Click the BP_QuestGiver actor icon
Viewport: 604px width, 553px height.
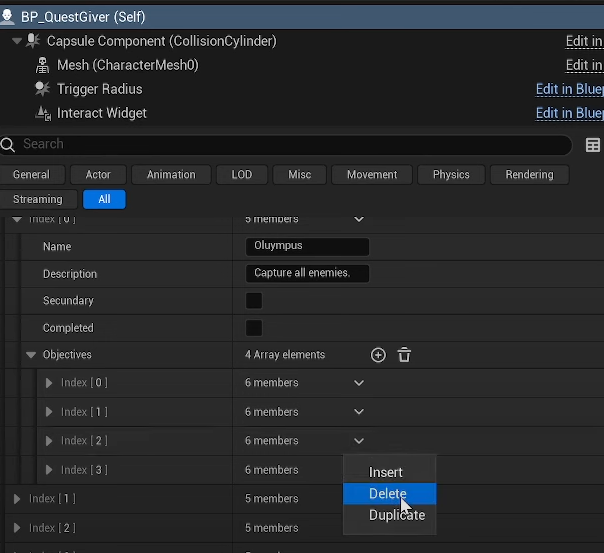(8, 17)
